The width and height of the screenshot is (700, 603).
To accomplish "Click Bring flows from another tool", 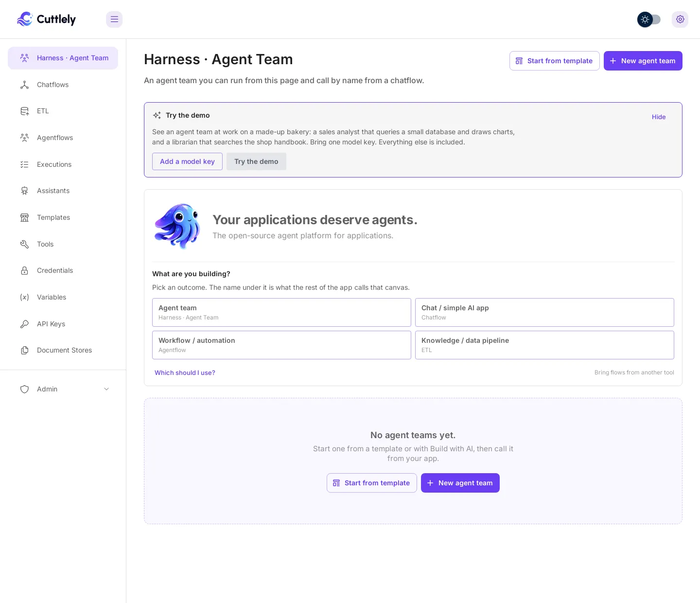I will click(x=634, y=372).
